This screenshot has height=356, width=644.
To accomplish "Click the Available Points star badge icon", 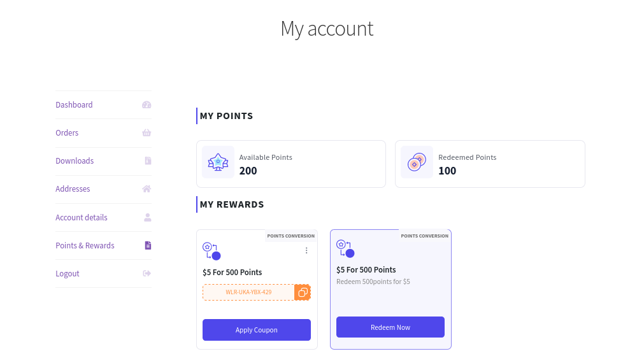I will [218, 162].
